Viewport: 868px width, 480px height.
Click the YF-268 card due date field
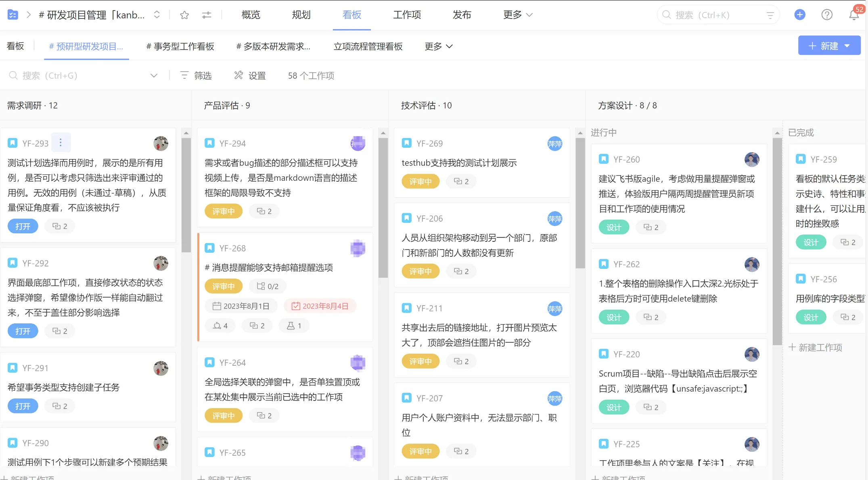point(320,306)
